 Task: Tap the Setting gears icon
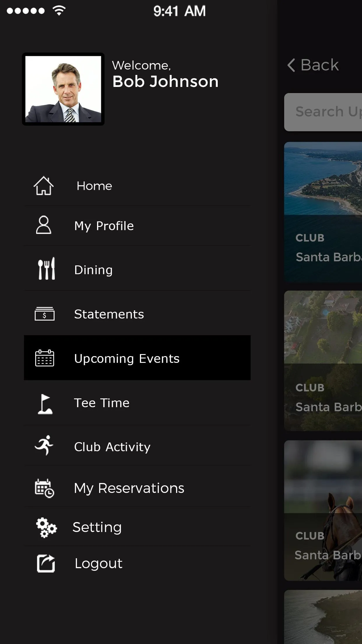coord(46,527)
